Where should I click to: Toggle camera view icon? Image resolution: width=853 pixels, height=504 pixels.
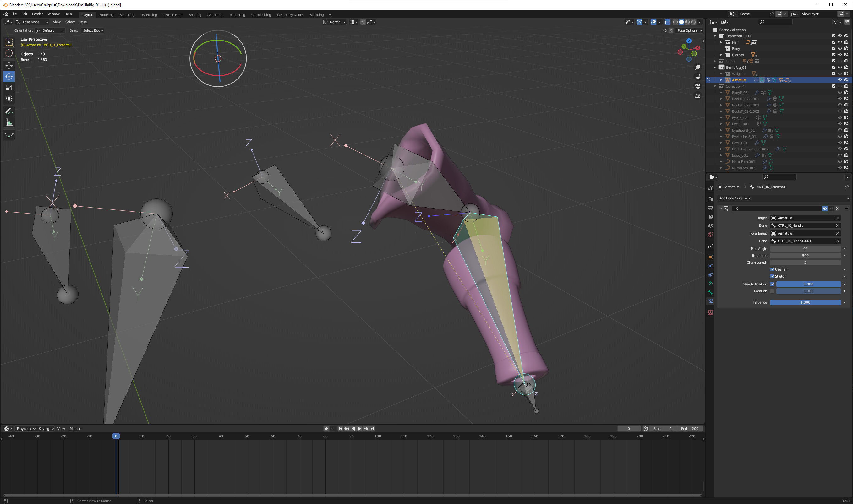(698, 86)
